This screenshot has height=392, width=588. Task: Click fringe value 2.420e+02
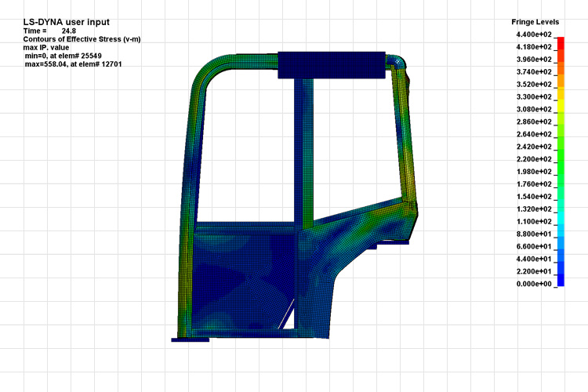tap(534, 147)
